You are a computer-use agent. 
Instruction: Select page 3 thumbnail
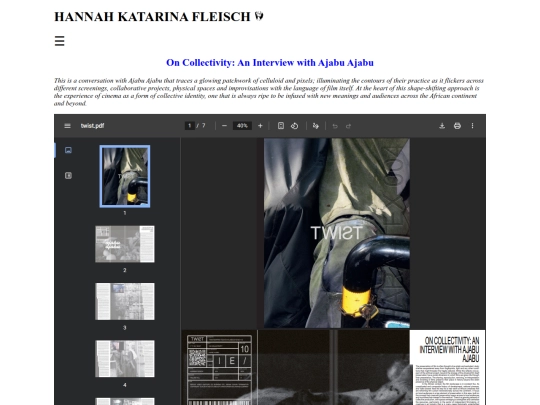pyautogui.click(x=125, y=301)
